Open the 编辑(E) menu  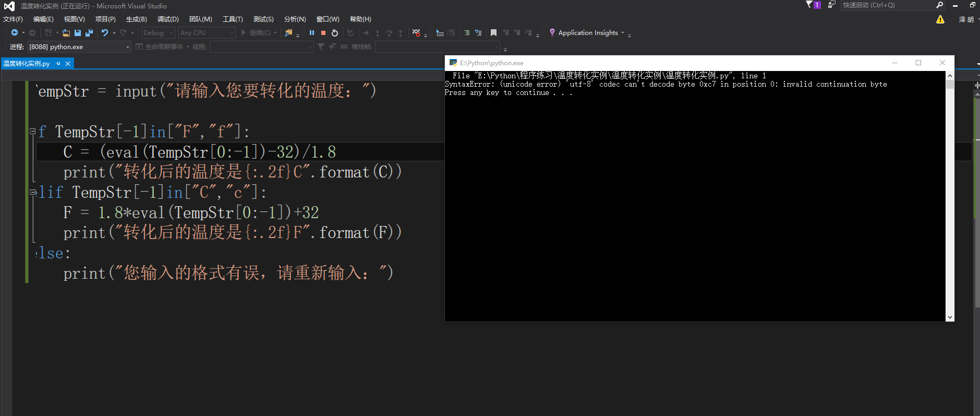coord(43,19)
